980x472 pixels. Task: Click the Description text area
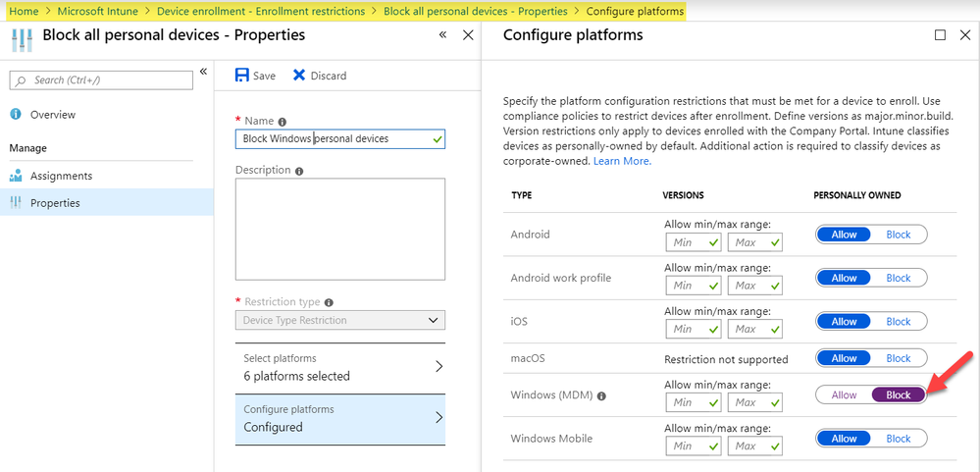pos(339,229)
